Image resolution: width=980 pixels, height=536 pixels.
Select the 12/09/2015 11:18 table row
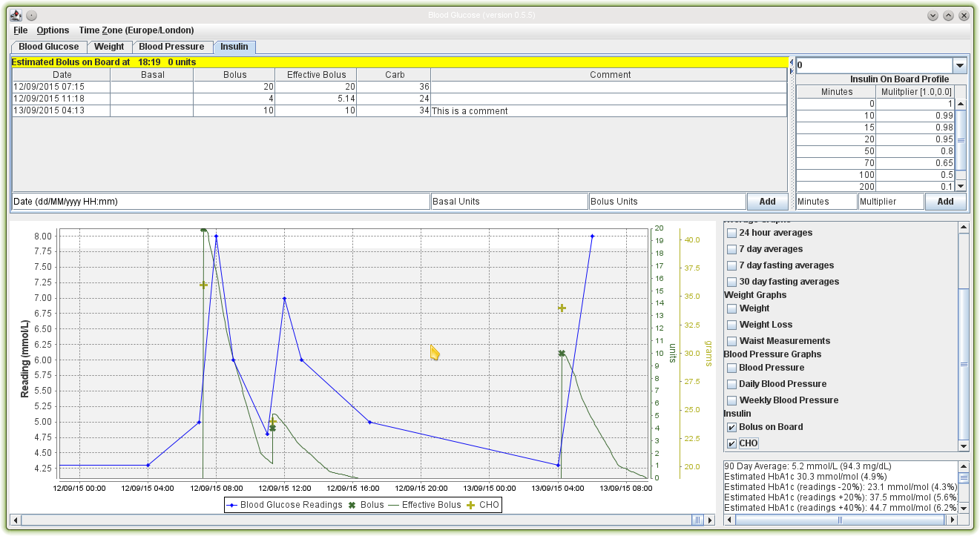[399, 99]
